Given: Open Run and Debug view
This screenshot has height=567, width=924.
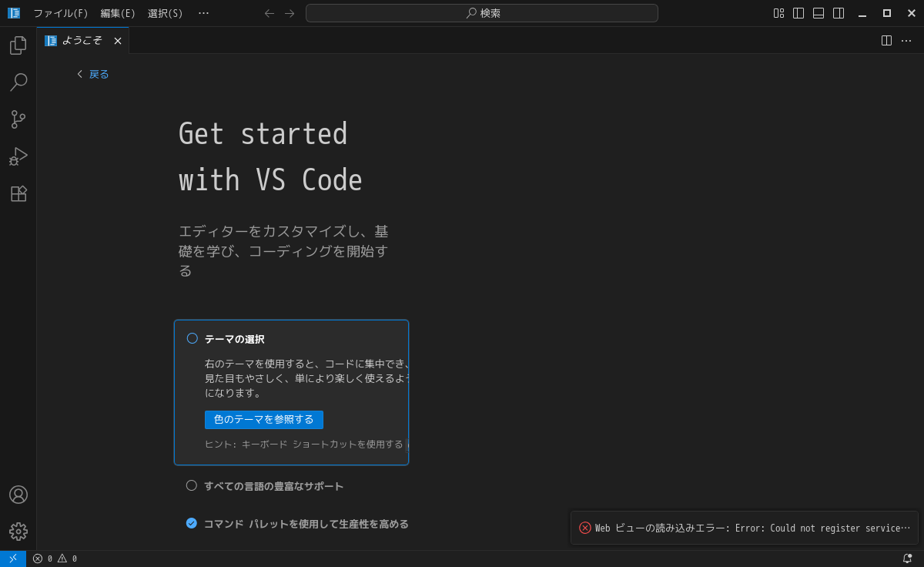Looking at the screenshot, I should coord(18,156).
